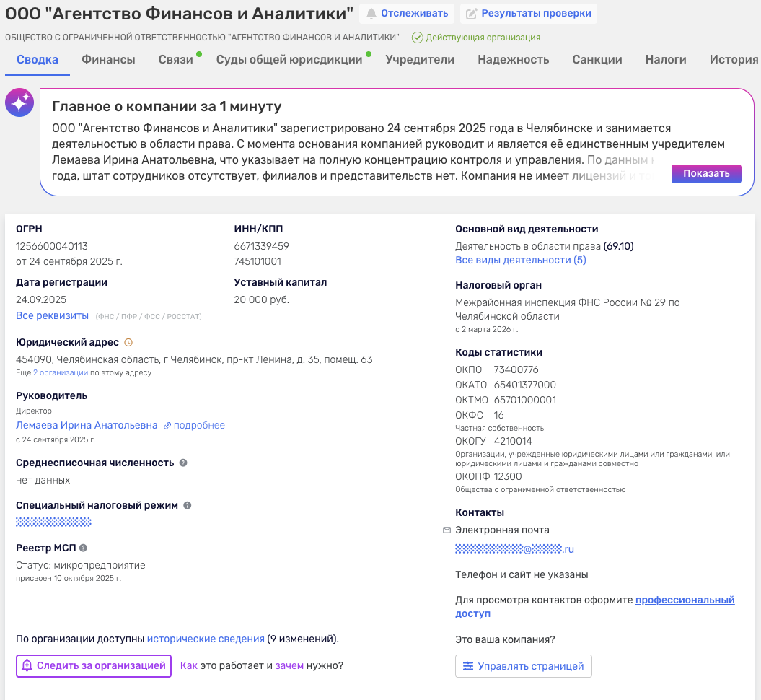Select the OGRN number 1256600040113
Image resolution: width=761 pixels, height=700 pixels.
(x=52, y=247)
